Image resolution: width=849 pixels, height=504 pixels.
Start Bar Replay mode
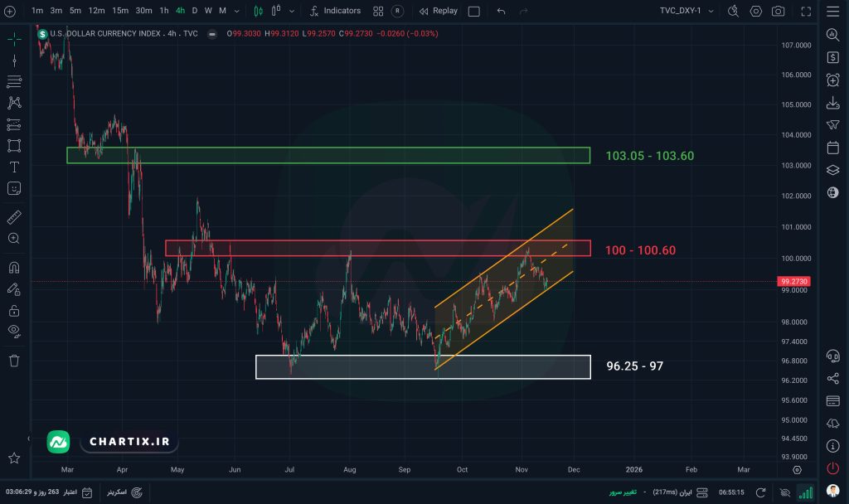(x=438, y=11)
